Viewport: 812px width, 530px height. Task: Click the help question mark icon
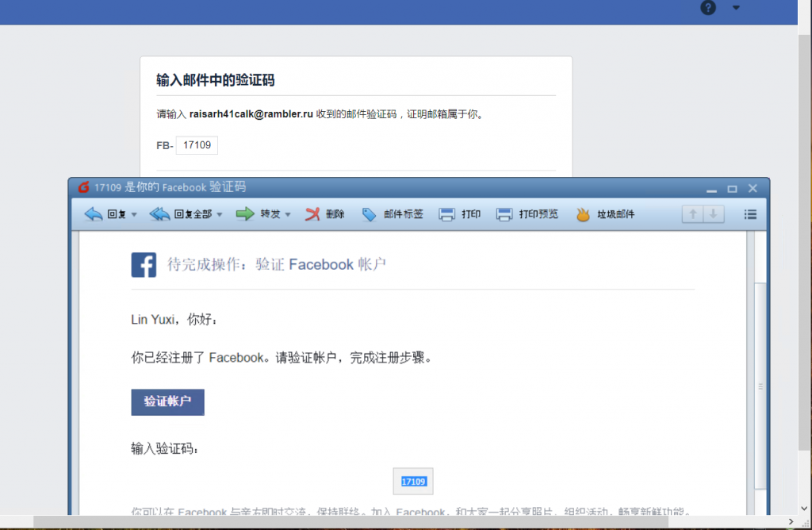pyautogui.click(x=708, y=8)
